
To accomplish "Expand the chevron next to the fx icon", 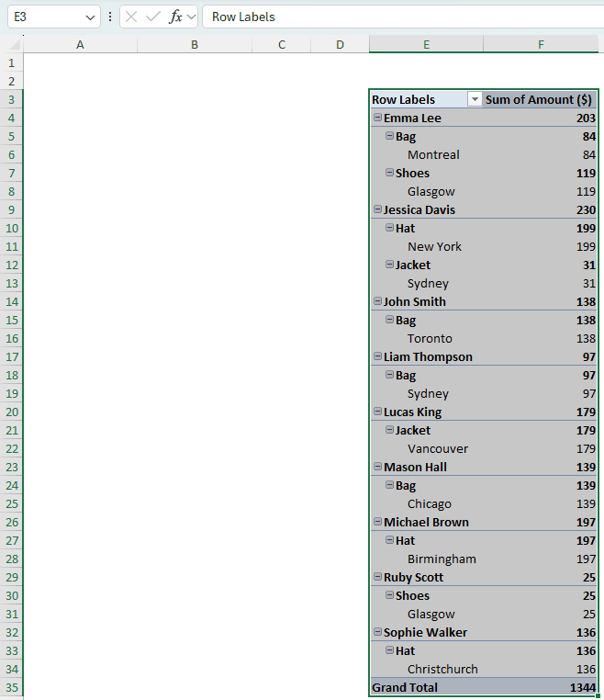I will 192,17.
